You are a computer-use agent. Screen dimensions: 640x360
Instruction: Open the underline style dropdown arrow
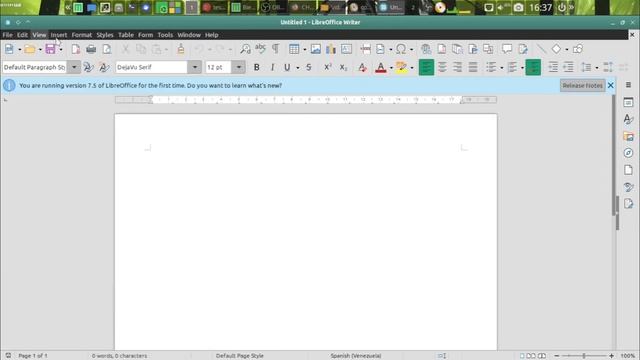tap(298, 68)
